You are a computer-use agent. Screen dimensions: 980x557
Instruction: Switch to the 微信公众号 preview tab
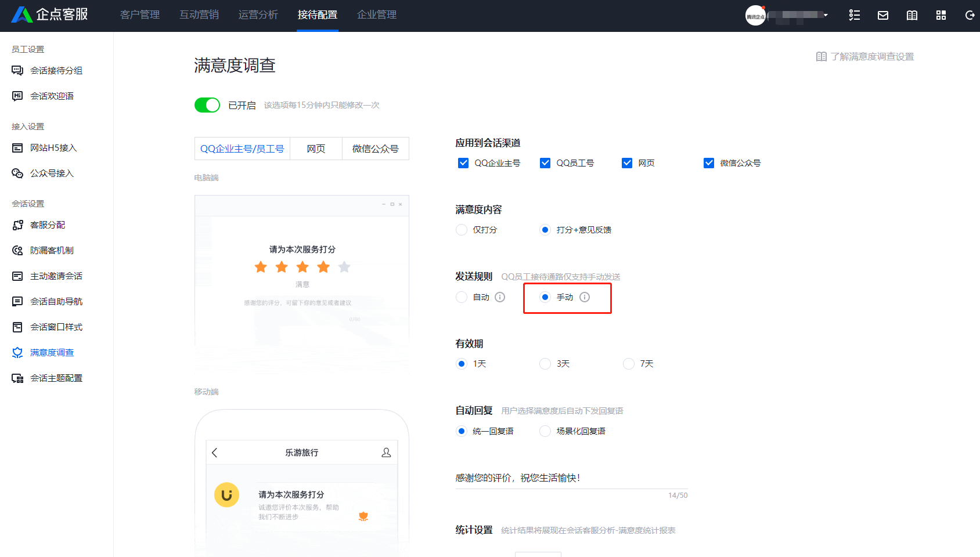[x=376, y=149]
